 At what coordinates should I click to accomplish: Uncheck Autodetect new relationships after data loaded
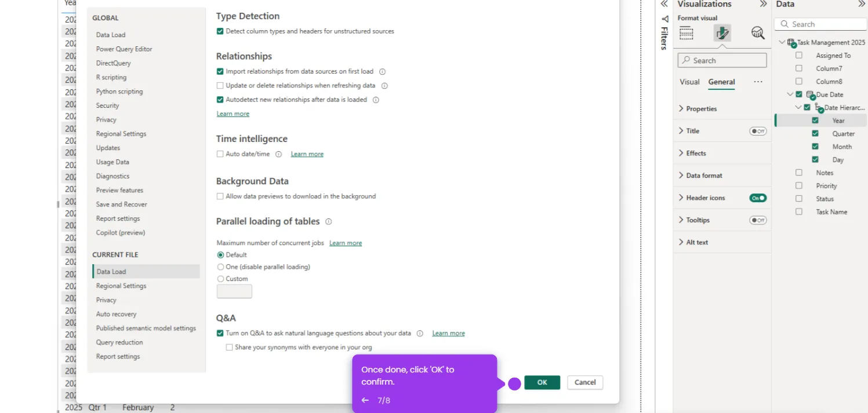tap(220, 100)
